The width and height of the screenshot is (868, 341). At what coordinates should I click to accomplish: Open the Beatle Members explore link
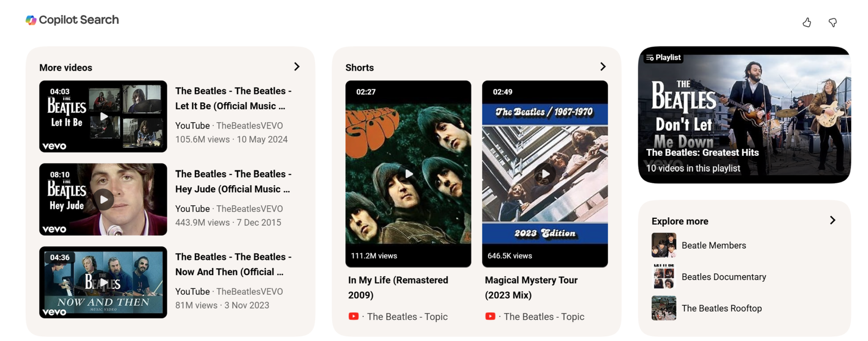[x=713, y=245]
